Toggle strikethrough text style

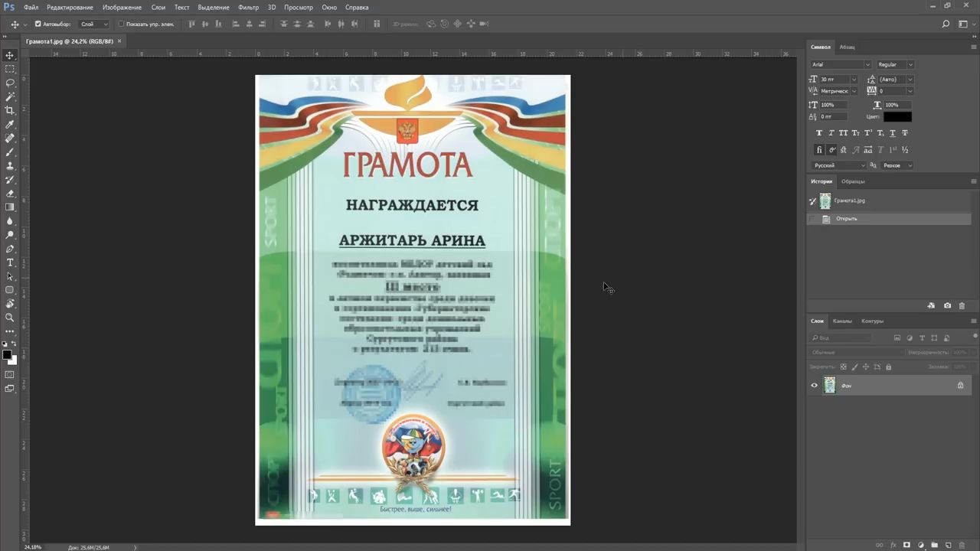[x=905, y=133]
